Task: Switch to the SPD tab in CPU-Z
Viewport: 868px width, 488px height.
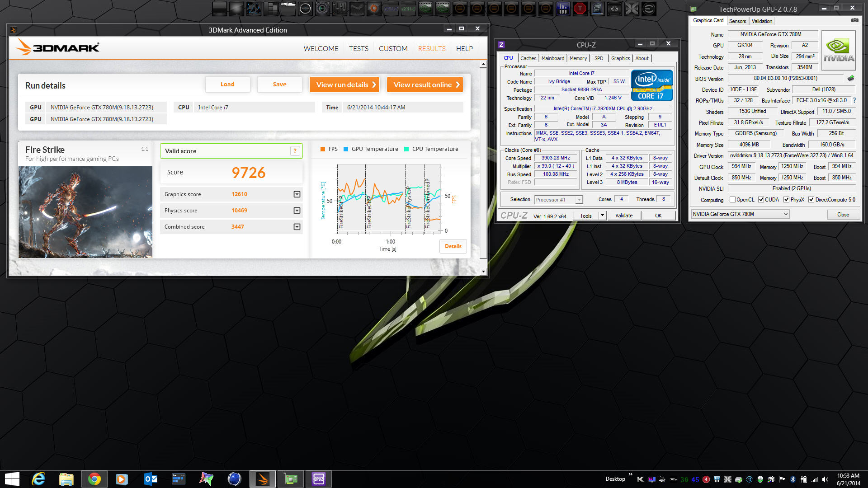Action: [x=599, y=58]
